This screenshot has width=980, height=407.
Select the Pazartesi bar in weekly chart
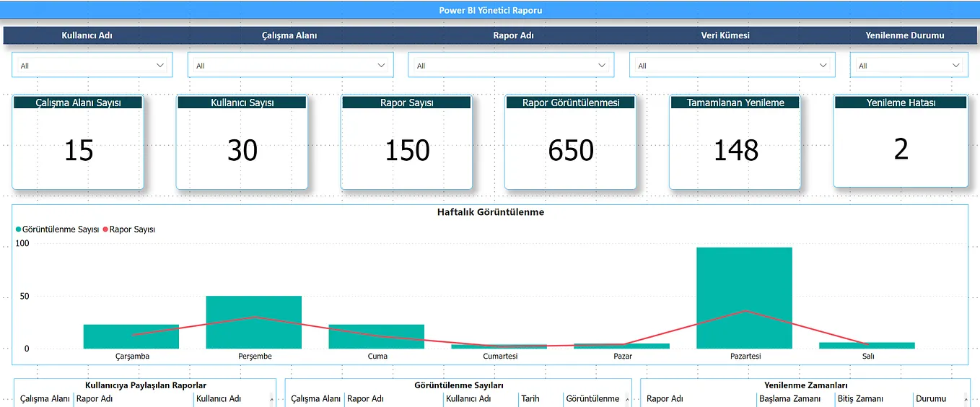point(744,298)
